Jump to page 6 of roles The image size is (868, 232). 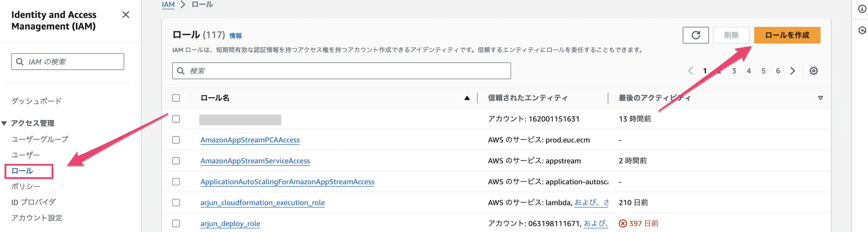[x=778, y=71]
